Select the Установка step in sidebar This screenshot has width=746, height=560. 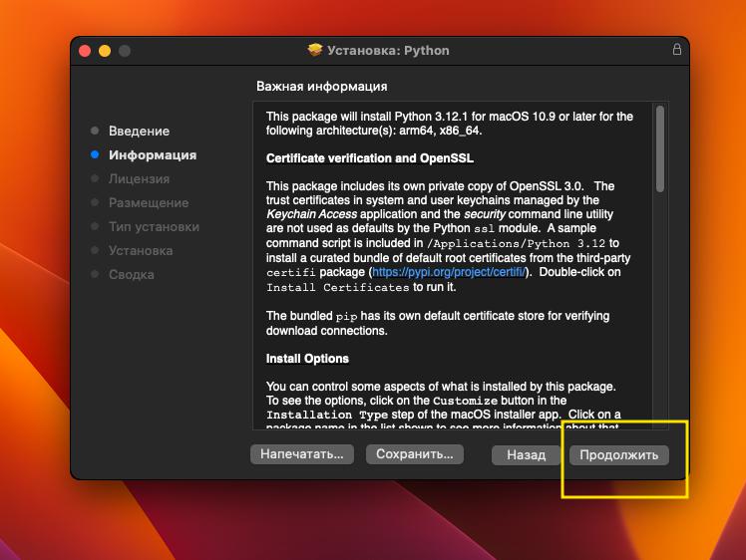(141, 250)
